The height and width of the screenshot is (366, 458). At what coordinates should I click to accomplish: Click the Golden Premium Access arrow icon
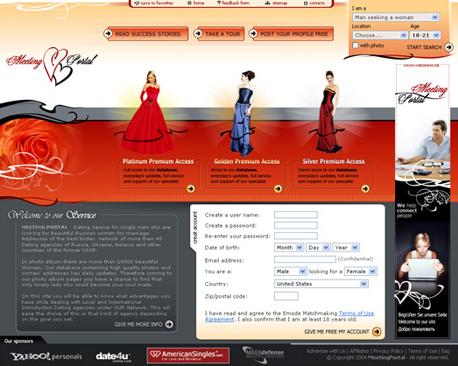pyautogui.click(x=278, y=189)
